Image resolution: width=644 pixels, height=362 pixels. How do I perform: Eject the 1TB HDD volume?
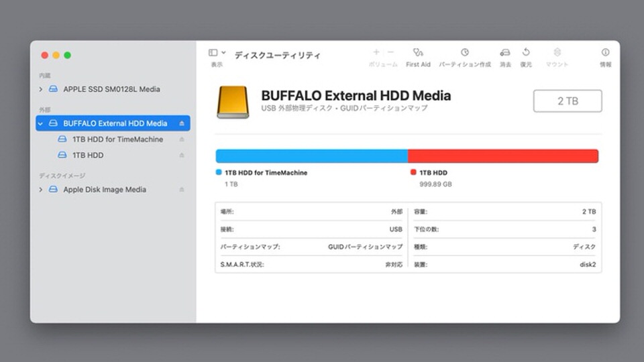coord(182,155)
